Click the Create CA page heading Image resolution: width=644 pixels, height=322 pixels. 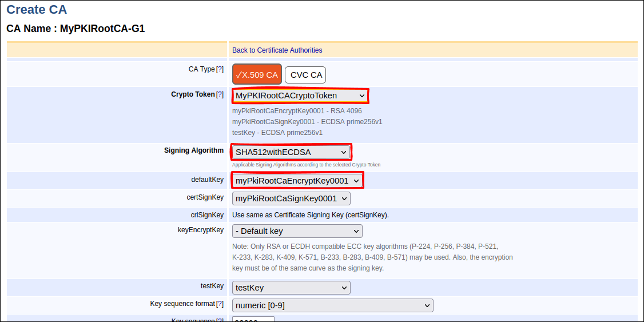coord(37,10)
